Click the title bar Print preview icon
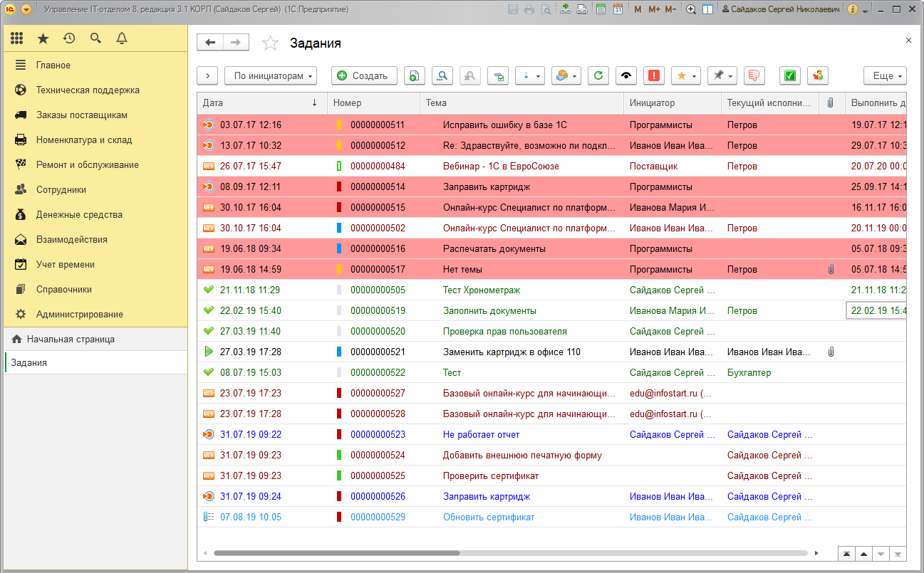 546,9
